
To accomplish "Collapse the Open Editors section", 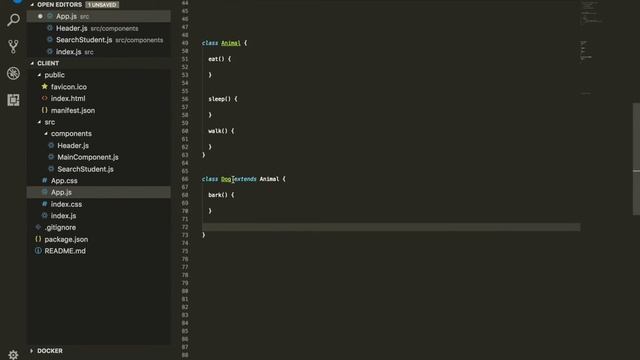I will click(32, 5).
